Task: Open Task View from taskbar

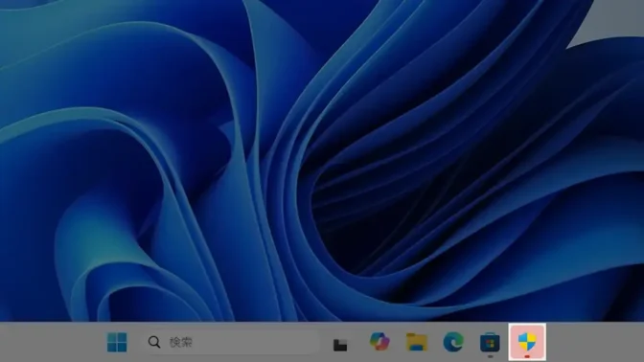Action: coord(340,345)
